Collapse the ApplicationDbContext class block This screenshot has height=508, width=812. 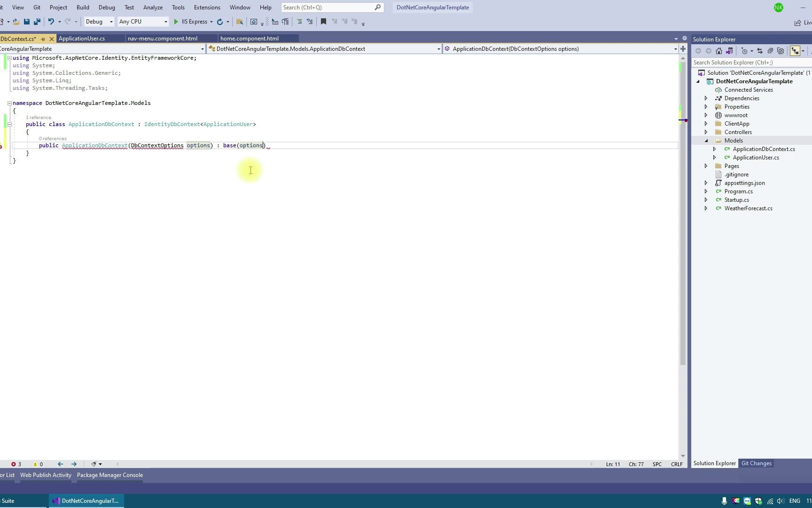point(9,124)
